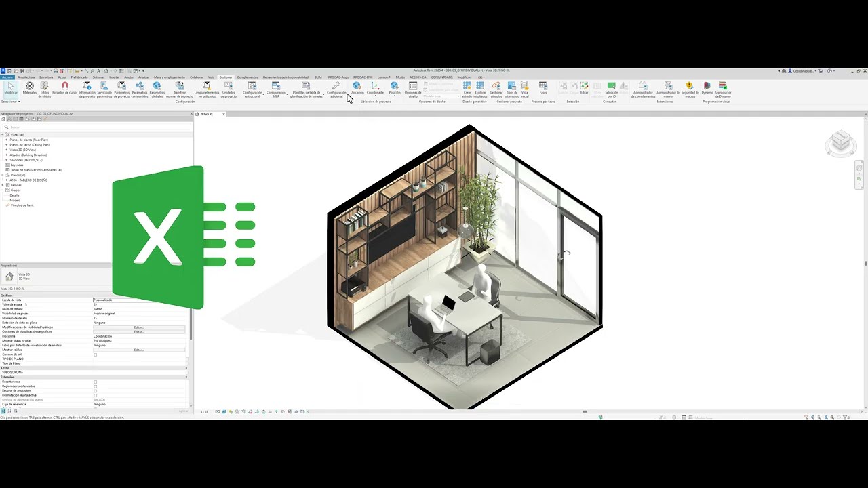Toggle Recorte de anotación checkbox
This screenshot has height=488, width=868.
95,390
